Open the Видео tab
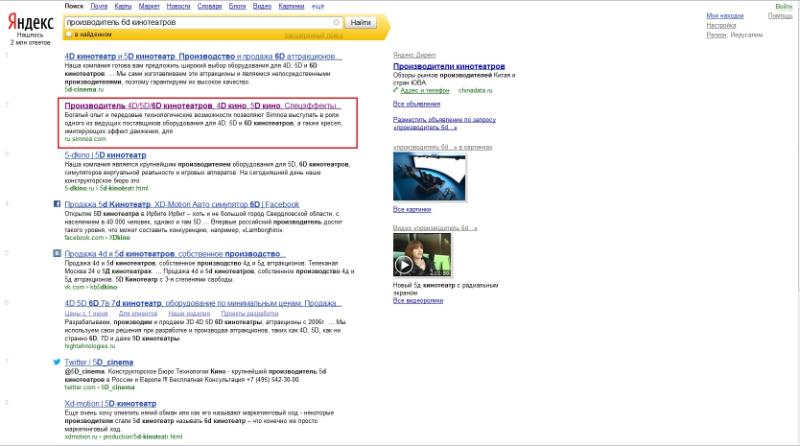Screen dimensions: 800x446 [262, 6]
